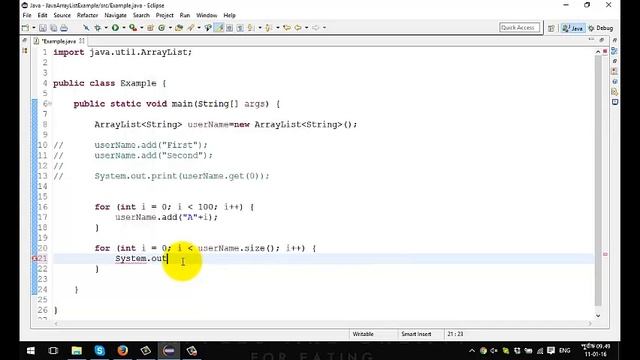The width and height of the screenshot is (640, 360).
Task: Click the Last Edit Location icon
Action: pyautogui.click(x=287, y=28)
